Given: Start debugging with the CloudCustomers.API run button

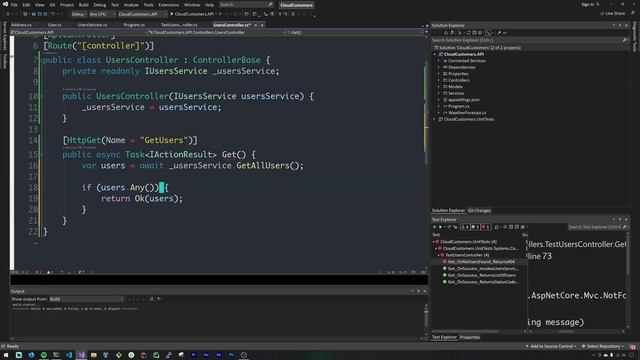Looking at the screenshot, I should 192,14.
